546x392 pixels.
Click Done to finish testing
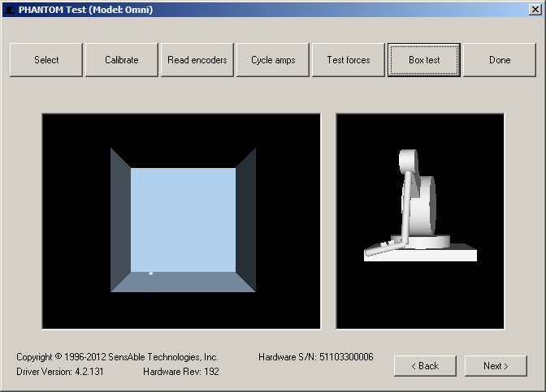click(500, 60)
